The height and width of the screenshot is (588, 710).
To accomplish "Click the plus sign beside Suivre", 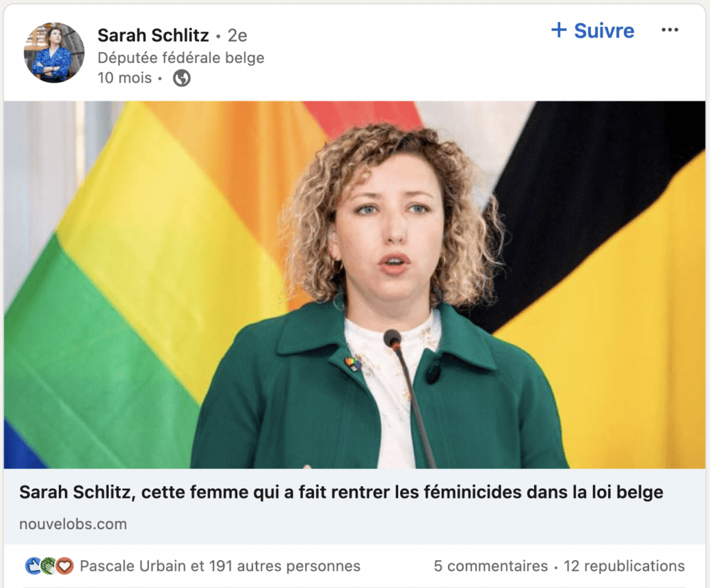I will 559,30.
